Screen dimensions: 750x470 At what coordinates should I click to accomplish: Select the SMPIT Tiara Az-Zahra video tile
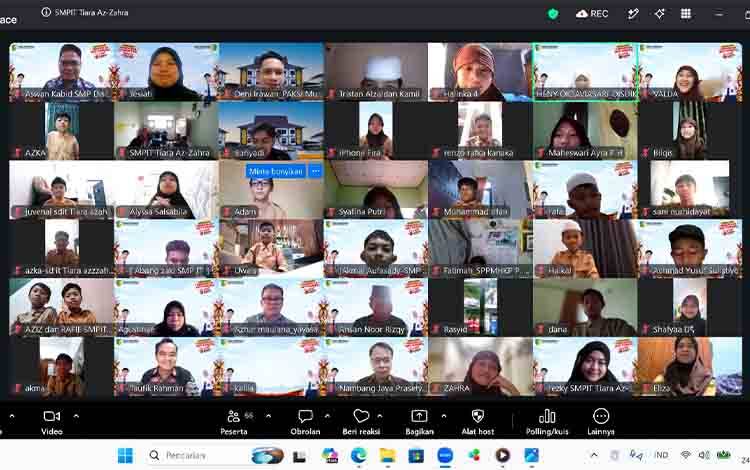(x=166, y=131)
